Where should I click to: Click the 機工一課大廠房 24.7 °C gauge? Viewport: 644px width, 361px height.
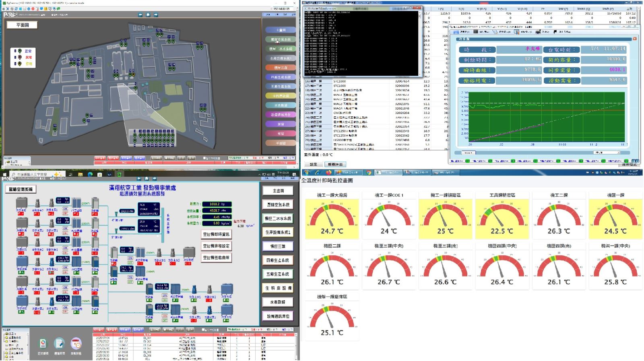click(332, 217)
